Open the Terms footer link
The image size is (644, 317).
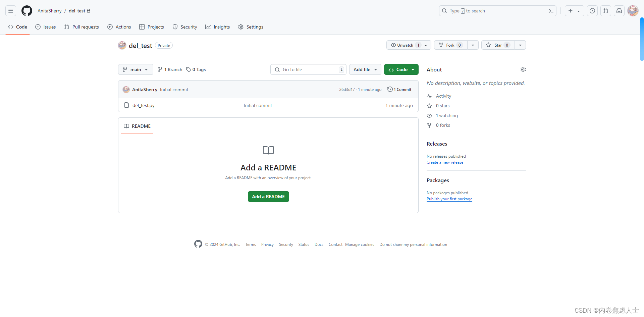tap(251, 245)
